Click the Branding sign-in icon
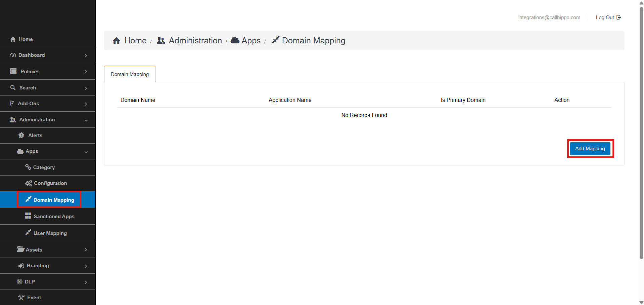The image size is (644, 305). click(21, 266)
